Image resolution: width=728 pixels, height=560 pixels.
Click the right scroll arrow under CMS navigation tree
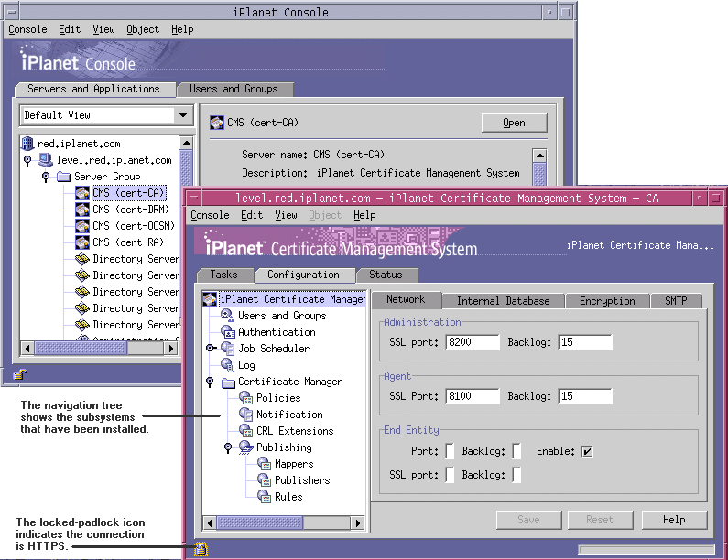[357, 522]
